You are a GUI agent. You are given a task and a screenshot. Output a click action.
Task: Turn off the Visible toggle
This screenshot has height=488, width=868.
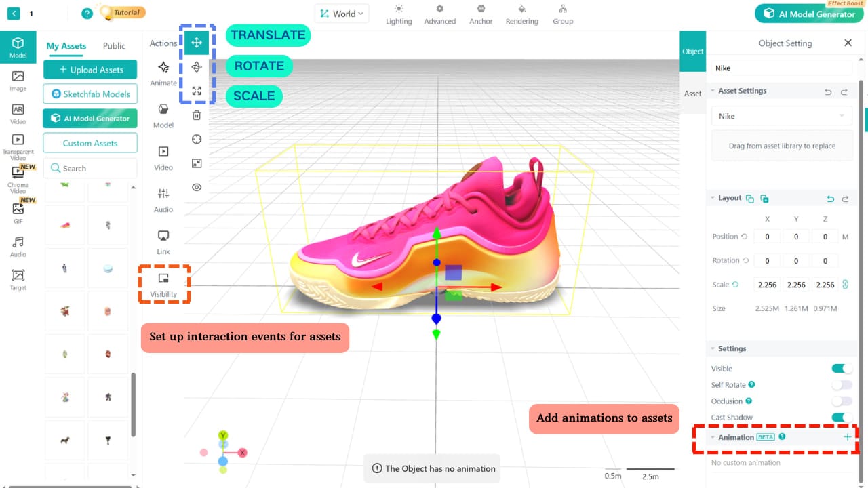[x=842, y=368]
